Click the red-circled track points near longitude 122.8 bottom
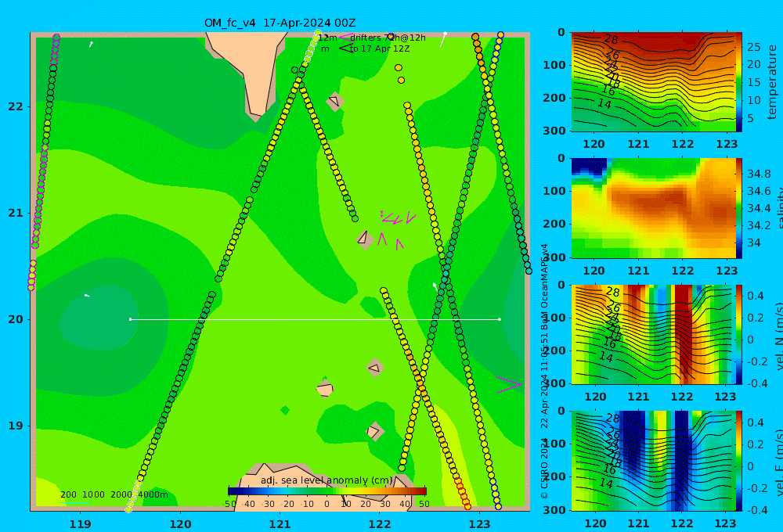The width and height of the screenshot is (783, 532). point(463,494)
